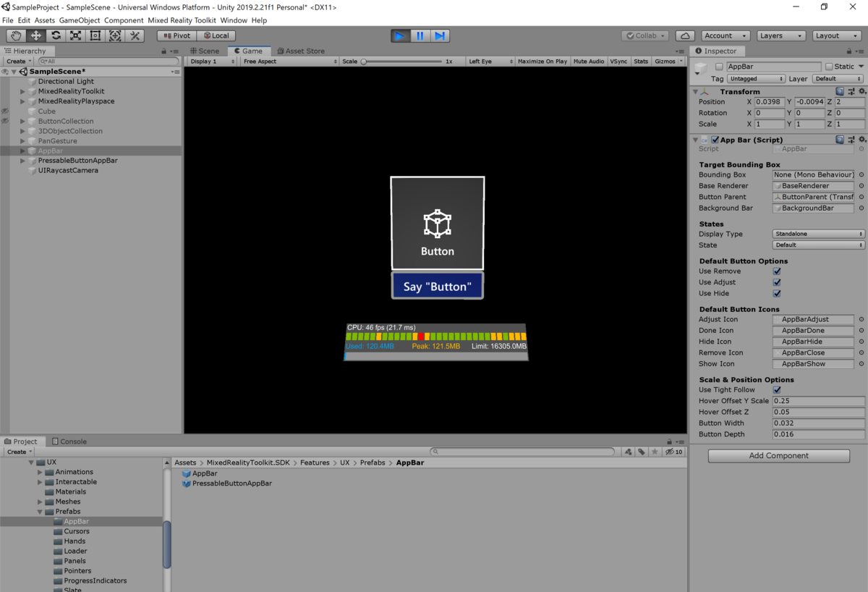Click the Pivot toggle button

click(176, 35)
